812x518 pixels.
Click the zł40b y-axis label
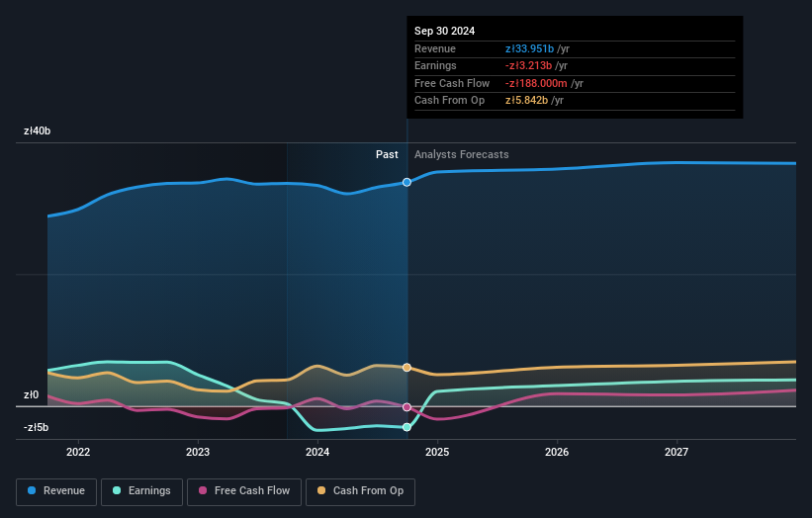pos(37,130)
